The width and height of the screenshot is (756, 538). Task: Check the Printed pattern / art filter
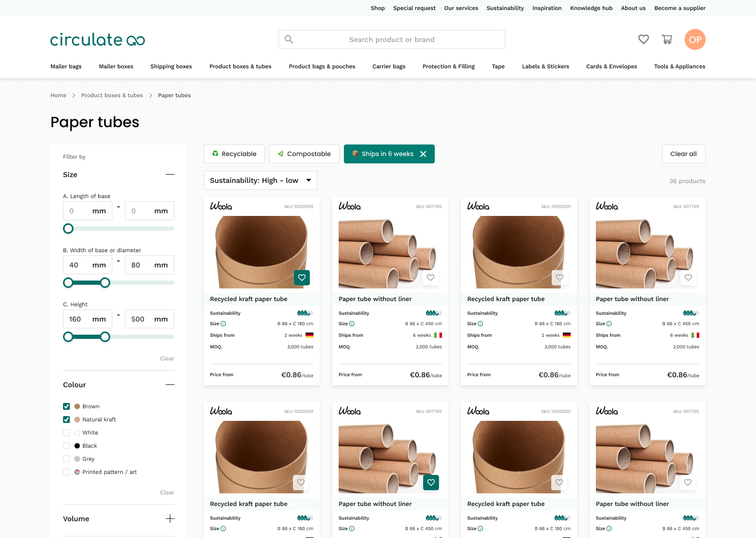66,472
